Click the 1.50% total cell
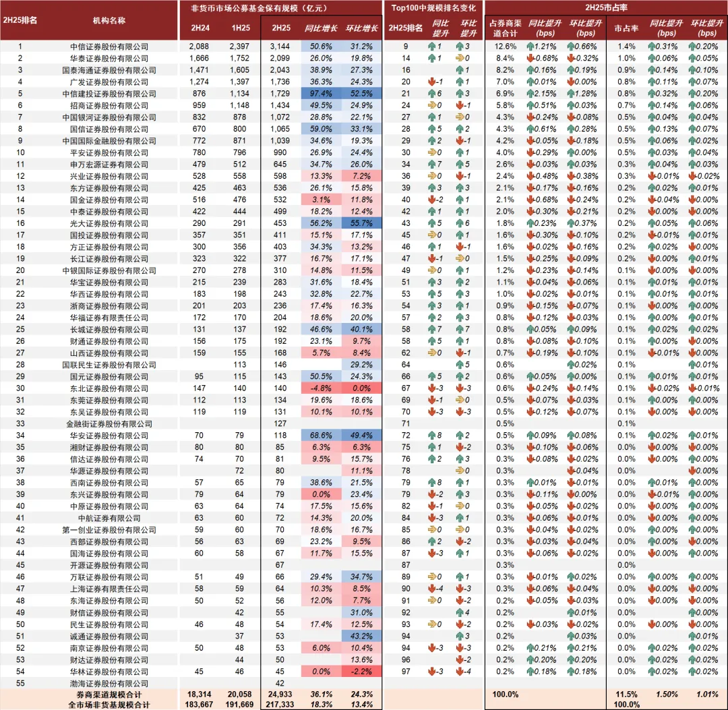728x710 pixels. [x=667, y=694]
